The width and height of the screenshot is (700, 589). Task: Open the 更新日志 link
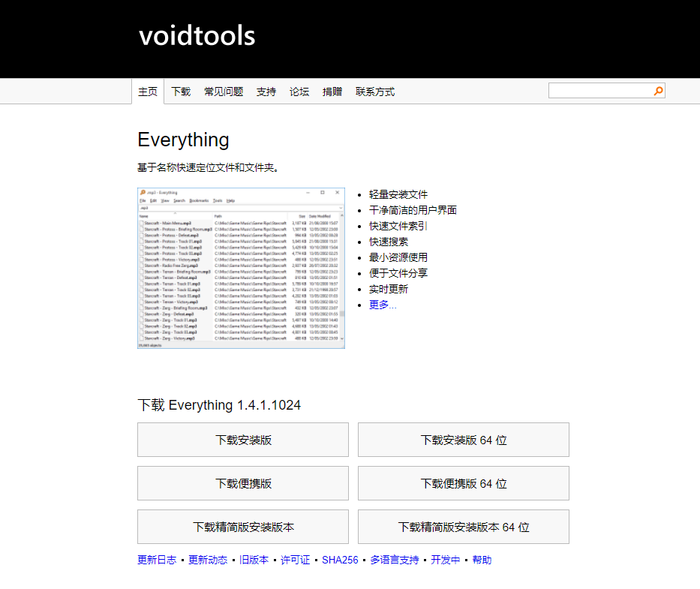point(157,560)
